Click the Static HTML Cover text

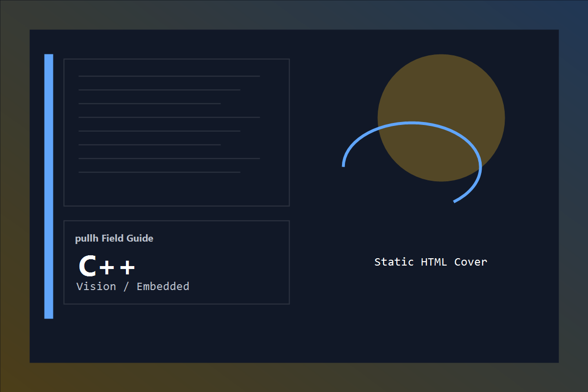(x=430, y=262)
